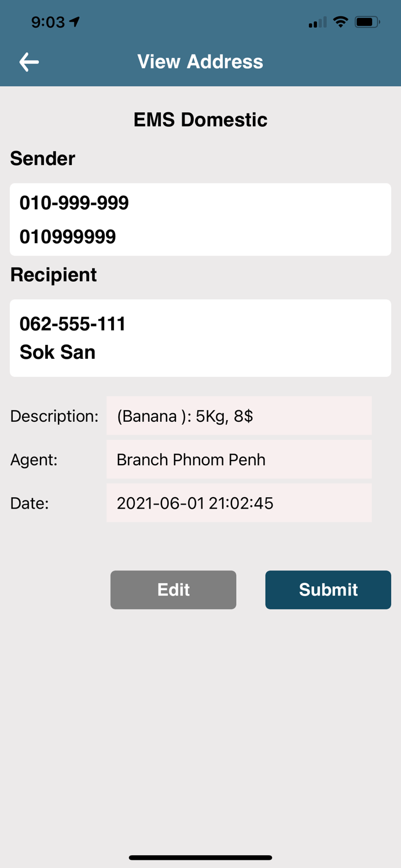Go back using the arrow icon

29,62
